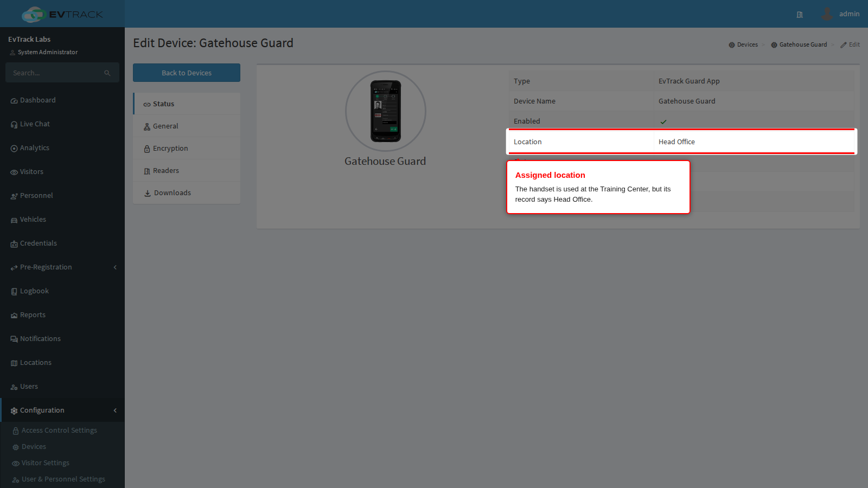The height and width of the screenshot is (488, 868).
Task: Click EvTrack Guard App type value
Action: [x=689, y=81]
